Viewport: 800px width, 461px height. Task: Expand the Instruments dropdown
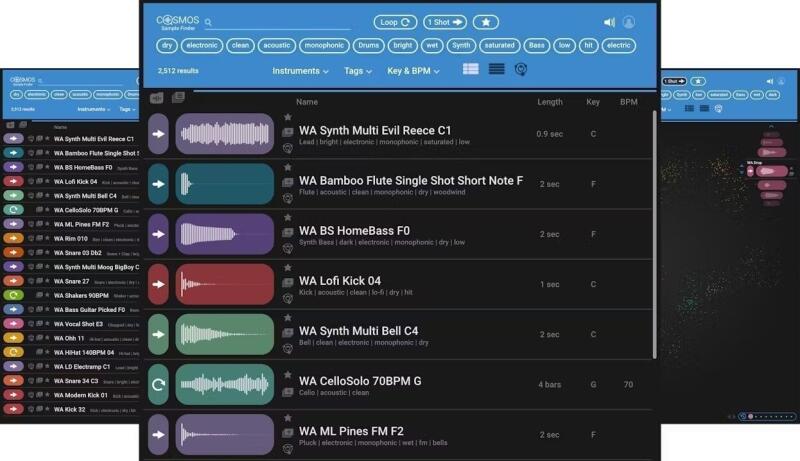[300, 71]
